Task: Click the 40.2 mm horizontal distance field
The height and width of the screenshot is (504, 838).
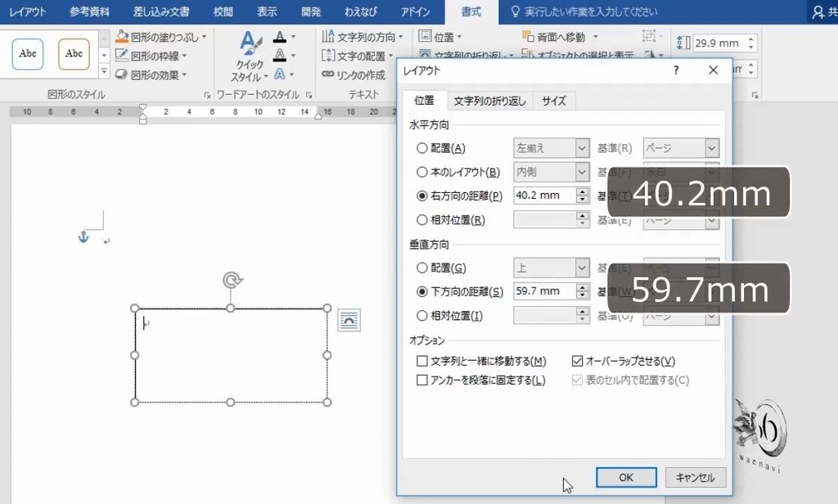Action: (x=544, y=196)
